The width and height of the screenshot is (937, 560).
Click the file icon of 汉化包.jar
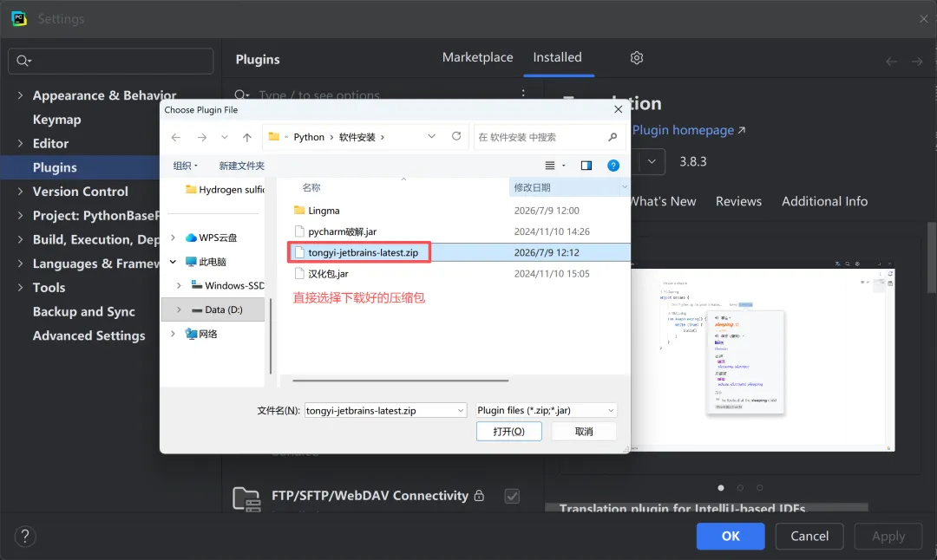click(x=299, y=273)
